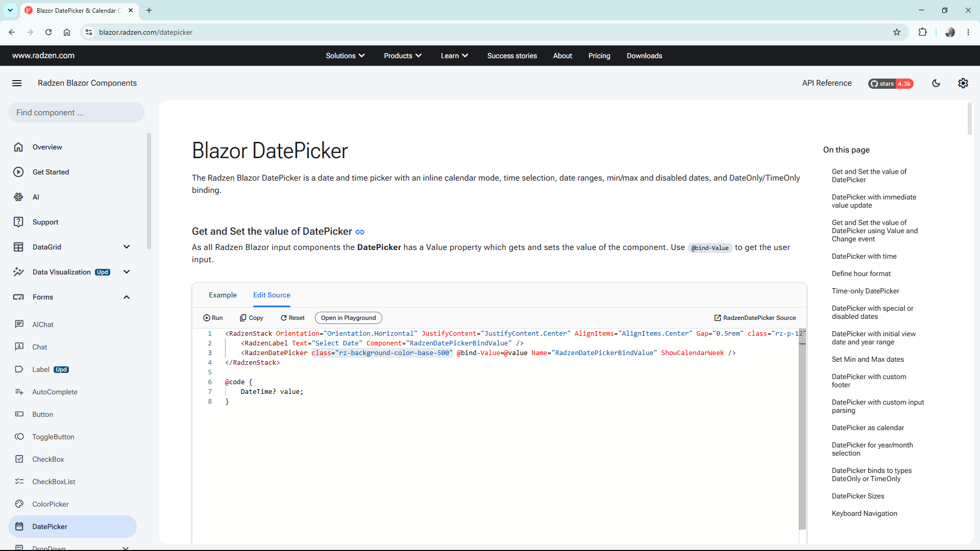Screen dimensions: 980x551
Task: Go to the browser home page
Action: coord(67,32)
